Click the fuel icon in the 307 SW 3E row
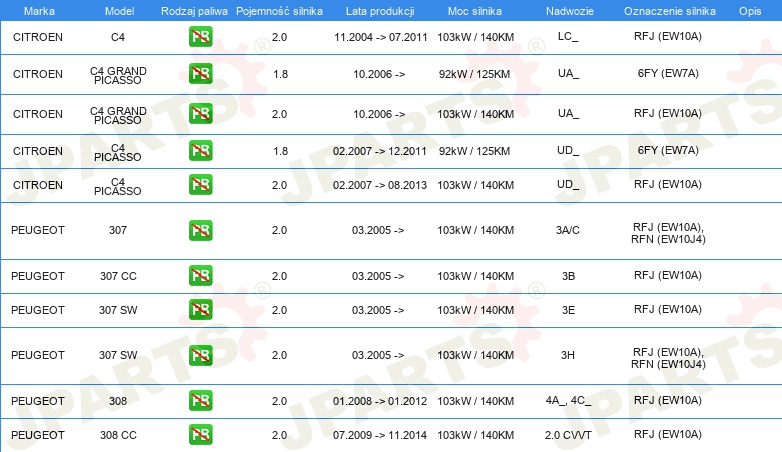Image resolution: width=782 pixels, height=452 pixels. point(200,309)
